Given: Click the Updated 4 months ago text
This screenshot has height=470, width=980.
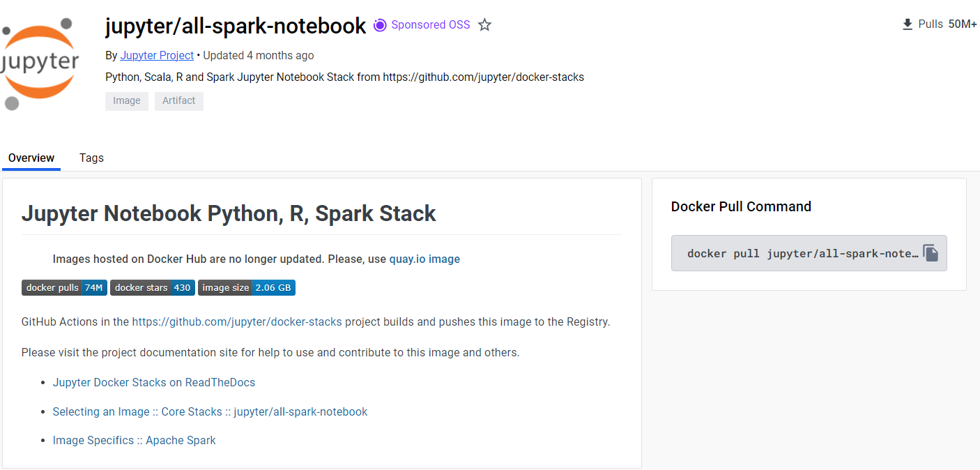Looking at the screenshot, I should point(259,55).
